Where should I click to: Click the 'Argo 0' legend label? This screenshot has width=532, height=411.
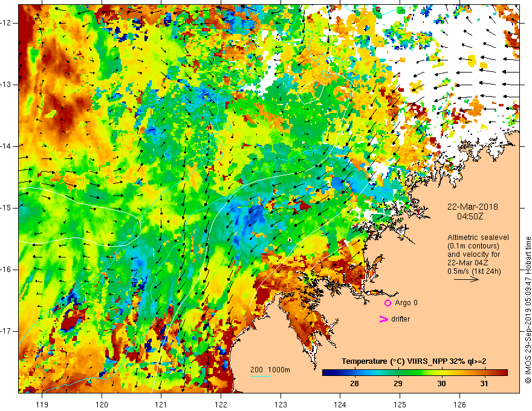point(406,303)
